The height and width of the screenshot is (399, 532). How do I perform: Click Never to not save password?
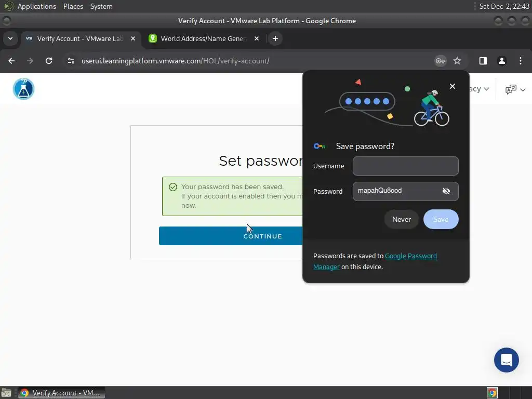pyautogui.click(x=402, y=219)
